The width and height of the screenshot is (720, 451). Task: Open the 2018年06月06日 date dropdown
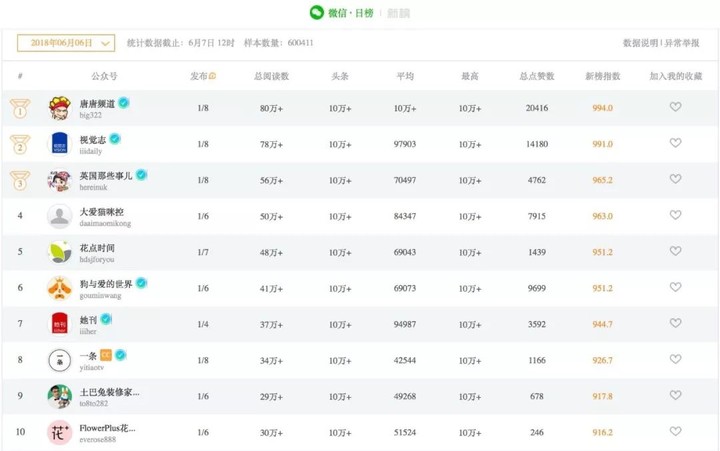tap(66, 43)
